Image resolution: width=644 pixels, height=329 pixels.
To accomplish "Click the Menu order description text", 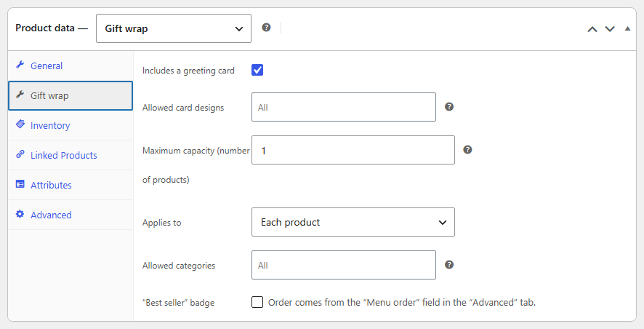I will click(x=402, y=303).
